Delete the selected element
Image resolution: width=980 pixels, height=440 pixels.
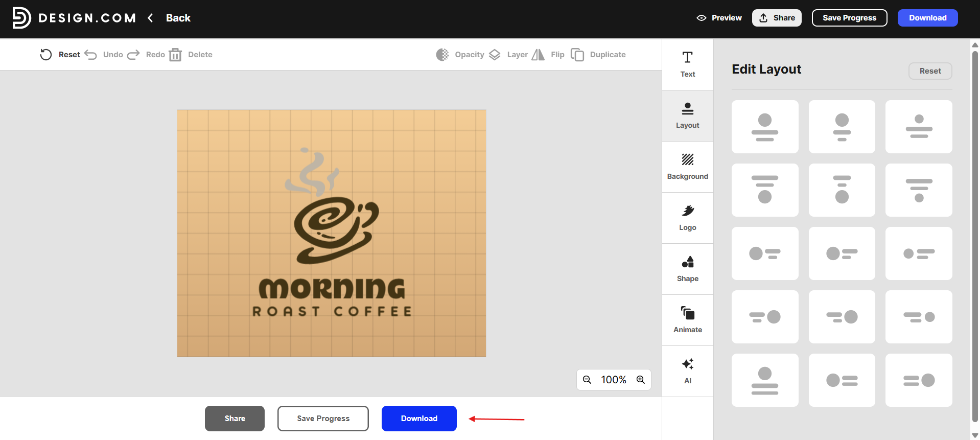191,55
